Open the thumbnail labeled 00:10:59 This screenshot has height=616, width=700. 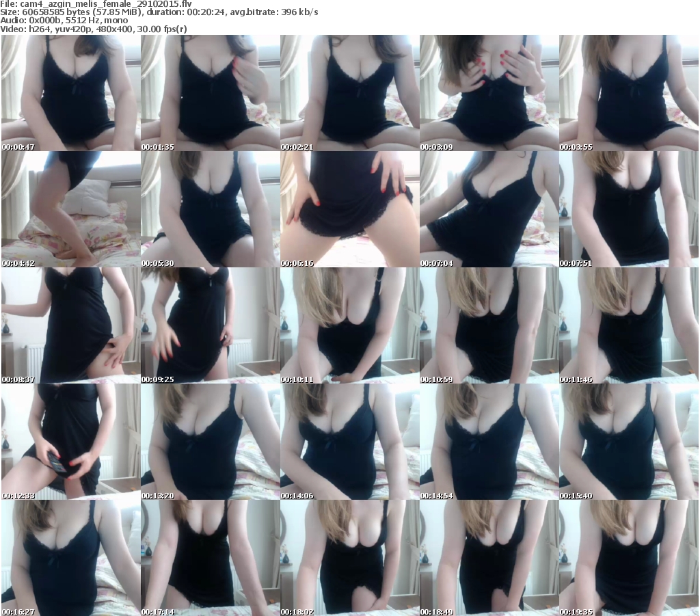point(489,325)
